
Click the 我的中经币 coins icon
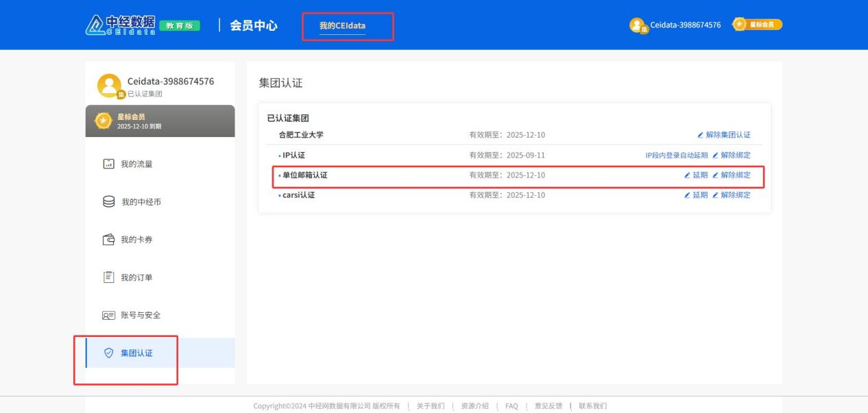point(108,202)
